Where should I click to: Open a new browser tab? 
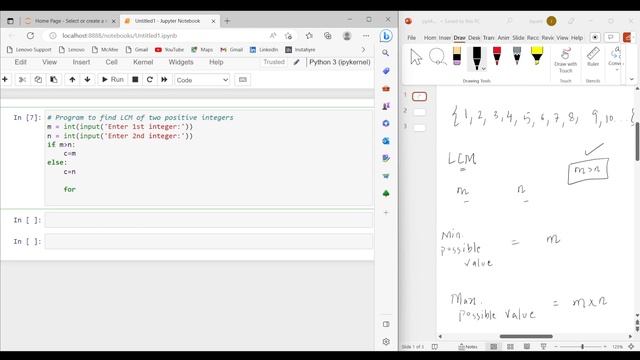point(227,21)
